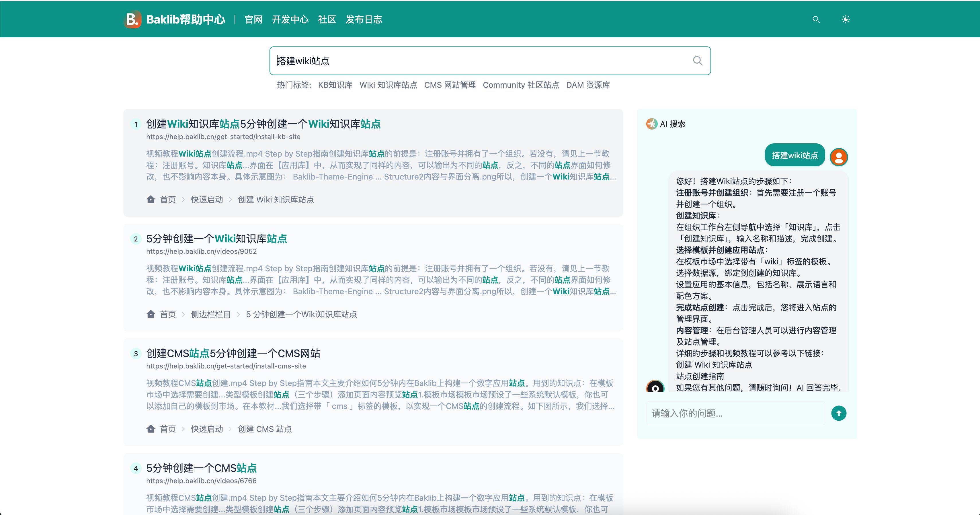The width and height of the screenshot is (980, 515).
Task: Click the orange user avatar in chat
Action: (x=839, y=157)
